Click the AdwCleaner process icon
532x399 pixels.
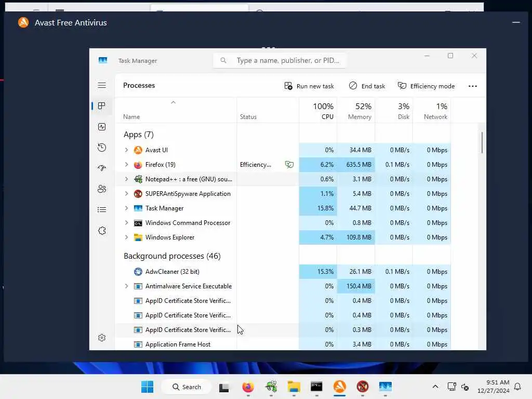point(138,272)
